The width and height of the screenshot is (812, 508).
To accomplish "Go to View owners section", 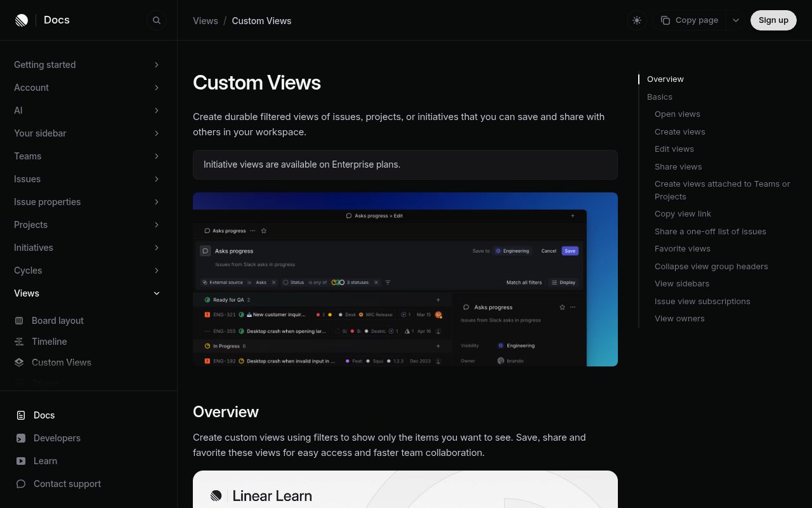I will [x=679, y=319].
